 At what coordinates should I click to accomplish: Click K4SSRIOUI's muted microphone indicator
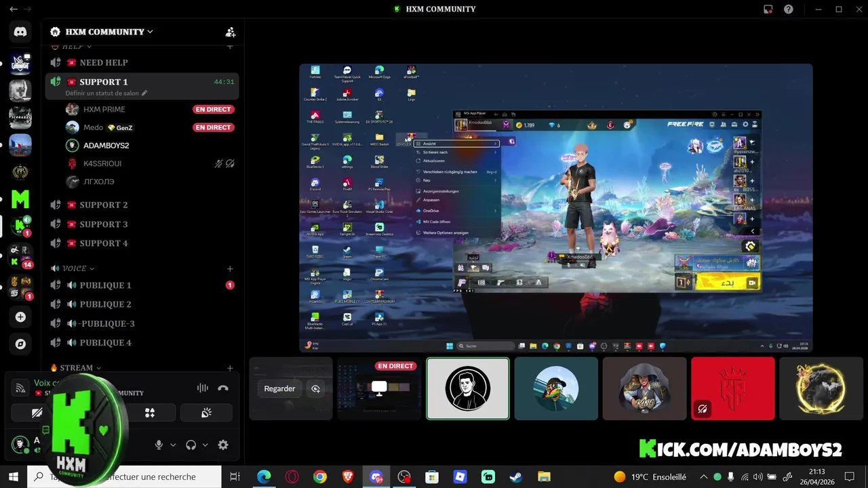pyautogui.click(x=218, y=163)
